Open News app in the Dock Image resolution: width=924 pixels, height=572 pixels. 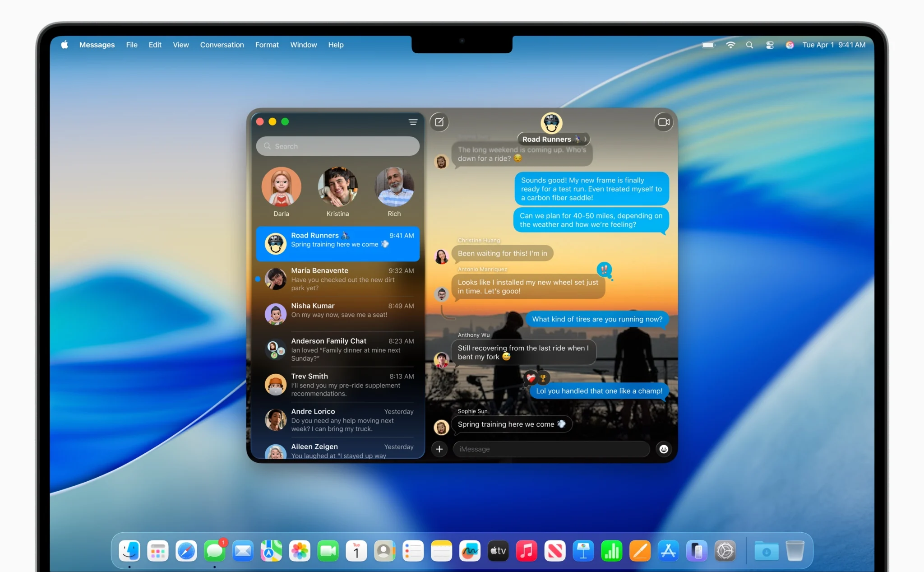click(555, 551)
